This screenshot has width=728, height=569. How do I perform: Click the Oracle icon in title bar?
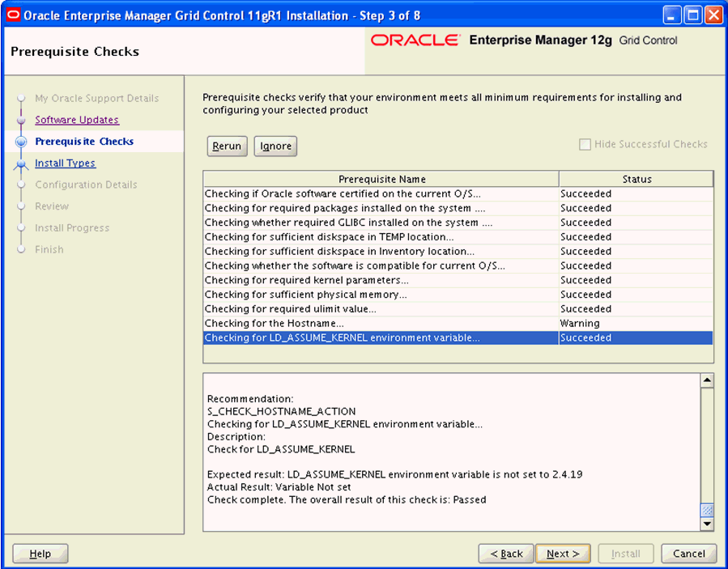coord(12,15)
